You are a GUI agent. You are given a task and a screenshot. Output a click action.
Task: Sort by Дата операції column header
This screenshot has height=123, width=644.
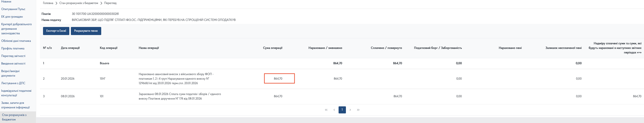tap(70, 48)
